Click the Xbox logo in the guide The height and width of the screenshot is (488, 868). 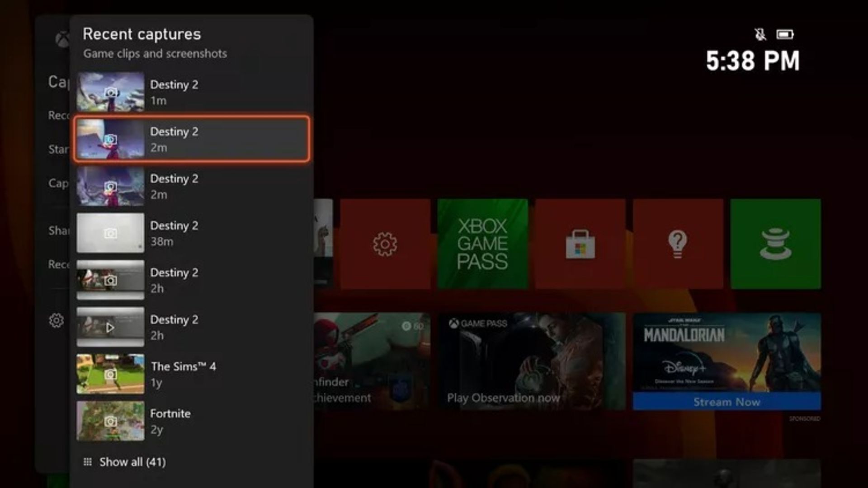(x=62, y=39)
